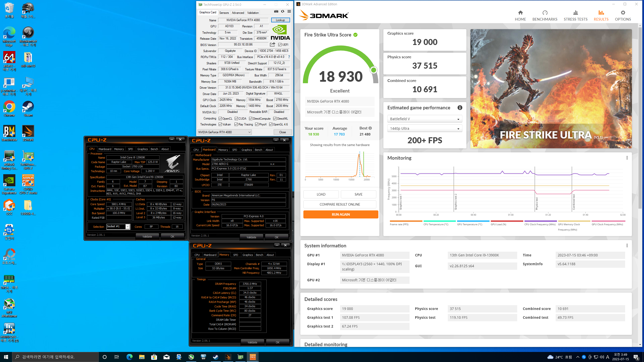Open the 1440p Ultra resolution dropdown
This screenshot has width=644, height=362.
click(425, 128)
